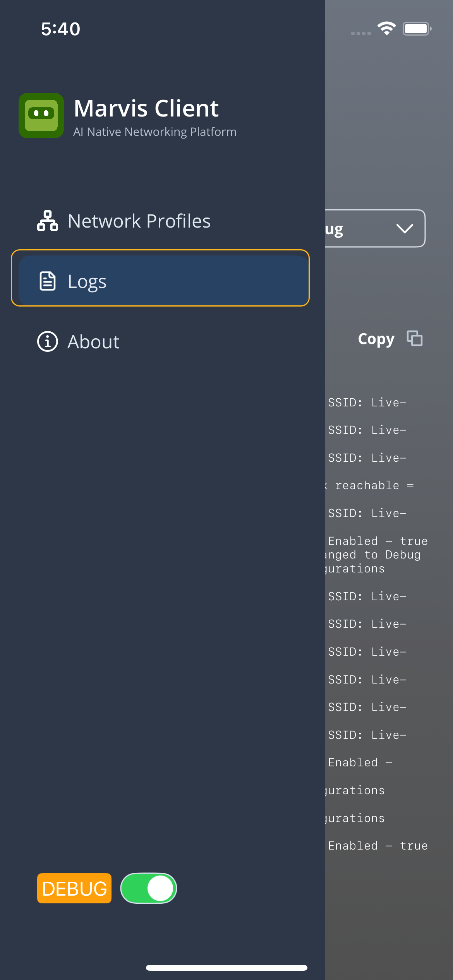Tap the Wi-Fi status icon
This screenshot has width=453, height=980.
click(x=386, y=29)
